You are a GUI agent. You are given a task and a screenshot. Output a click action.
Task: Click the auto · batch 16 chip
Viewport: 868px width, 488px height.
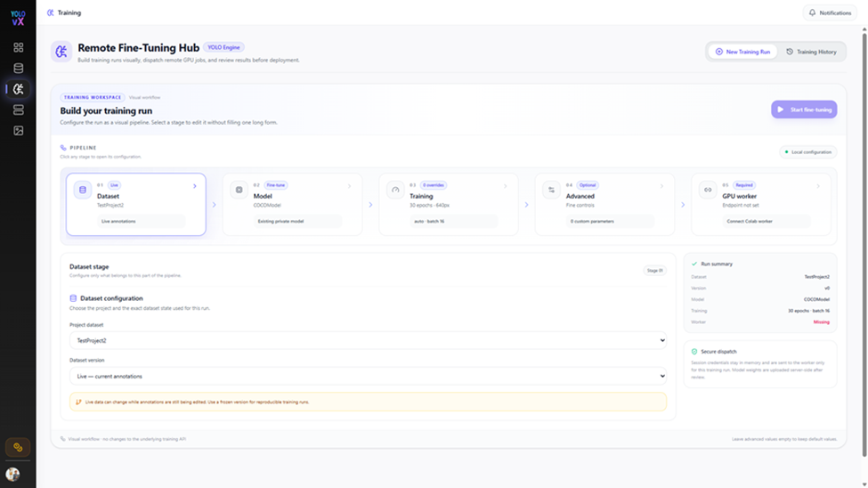454,221
